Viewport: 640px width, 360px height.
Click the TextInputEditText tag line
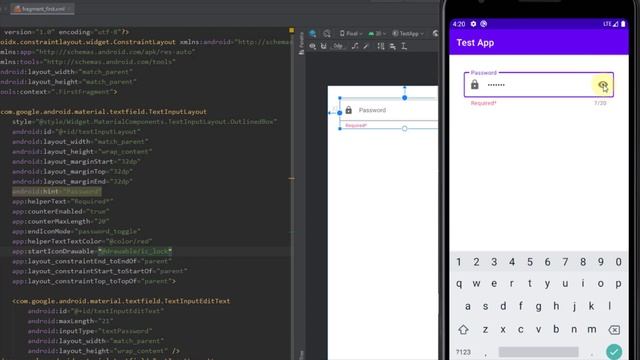(x=121, y=301)
